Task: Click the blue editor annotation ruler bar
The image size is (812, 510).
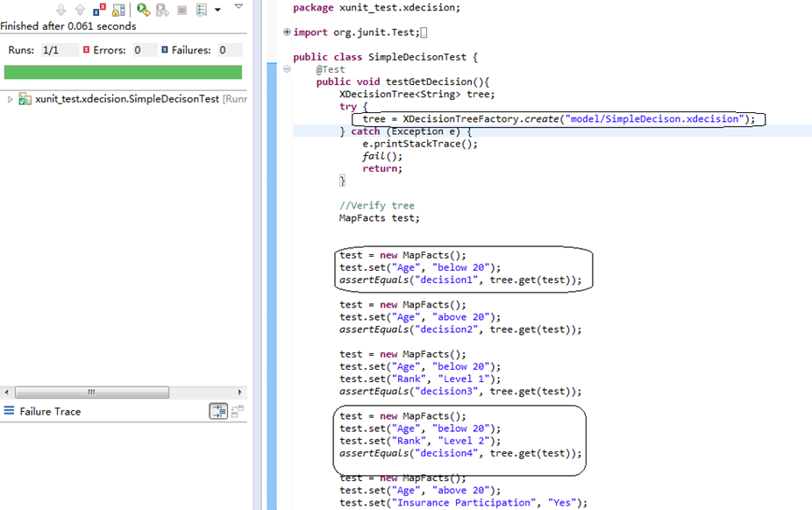Action: point(272,286)
